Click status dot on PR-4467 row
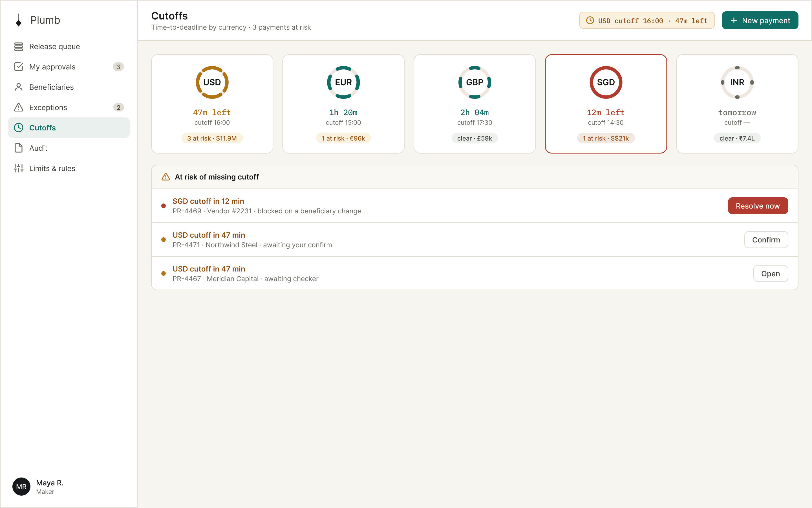 (164, 273)
